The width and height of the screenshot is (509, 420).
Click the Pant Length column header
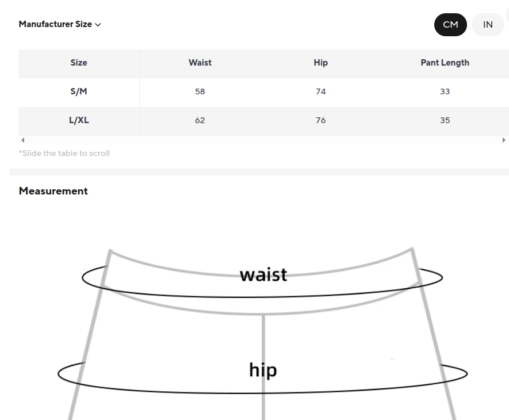(x=445, y=63)
